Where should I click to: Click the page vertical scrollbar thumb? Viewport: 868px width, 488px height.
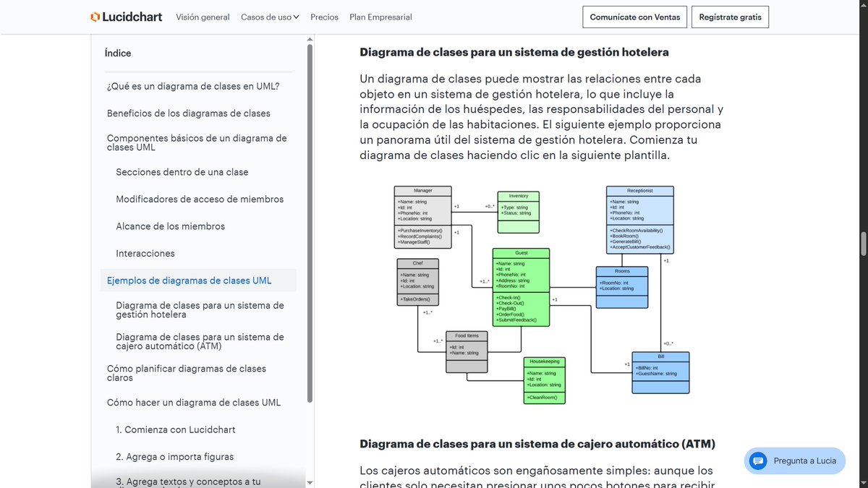[863, 244]
